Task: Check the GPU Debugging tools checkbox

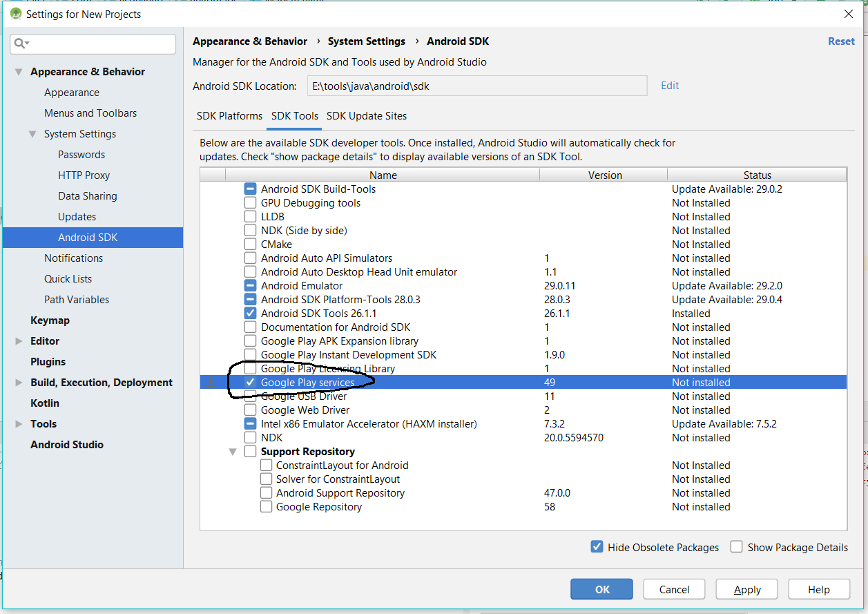Action: [250, 202]
